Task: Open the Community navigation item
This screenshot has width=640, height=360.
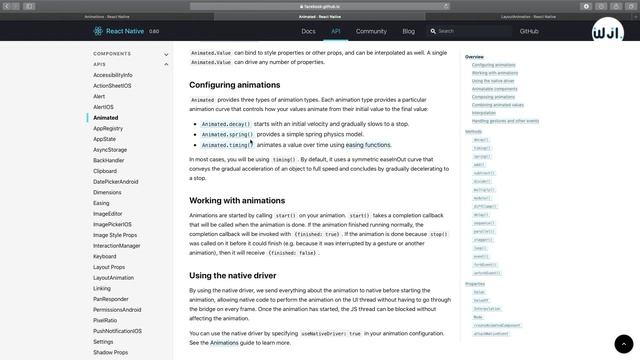Action: [x=371, y=31]
